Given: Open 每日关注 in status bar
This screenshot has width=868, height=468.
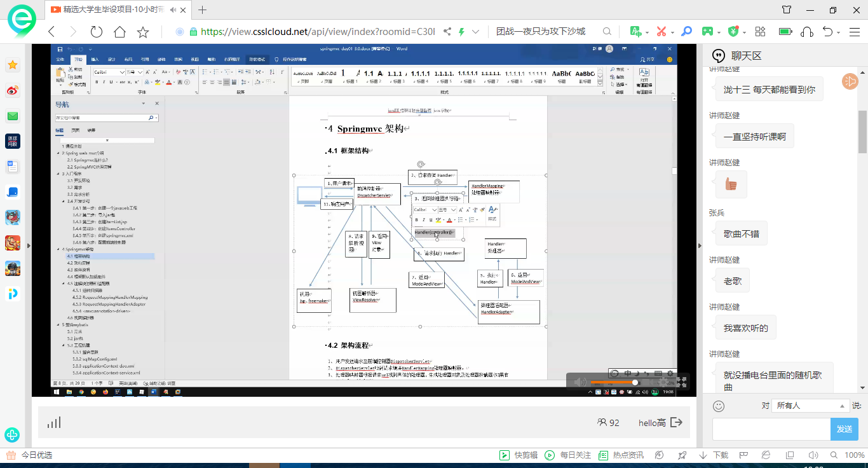Looking at the screenshot, I should coord(569,455).
